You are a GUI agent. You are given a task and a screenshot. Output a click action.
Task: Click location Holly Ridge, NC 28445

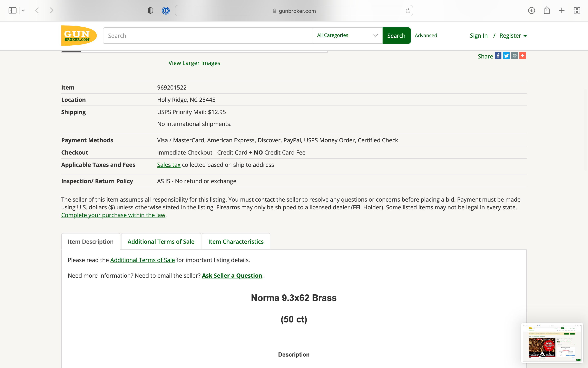[x=186, y=100]
